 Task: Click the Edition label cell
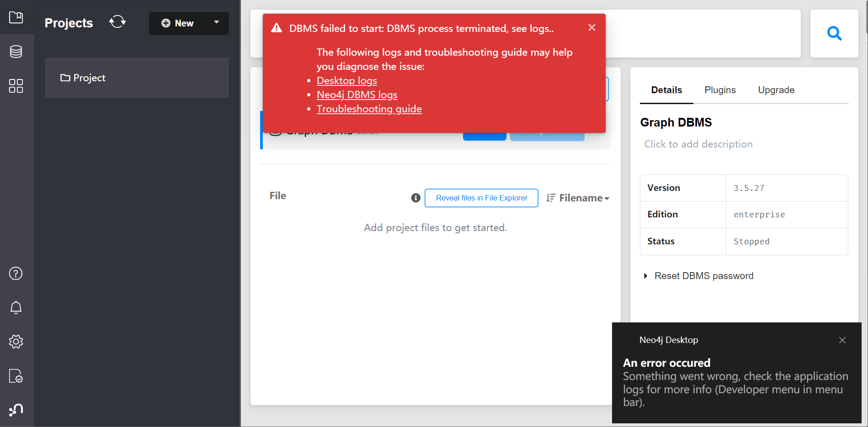coord(683,215)
